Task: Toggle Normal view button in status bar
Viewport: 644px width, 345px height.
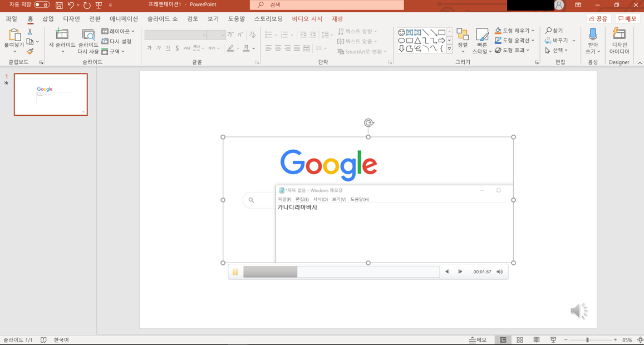Action: [503, 340]
